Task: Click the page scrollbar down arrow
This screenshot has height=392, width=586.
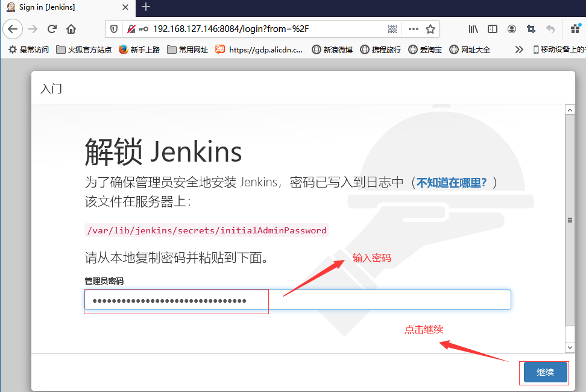Action: 570,347
